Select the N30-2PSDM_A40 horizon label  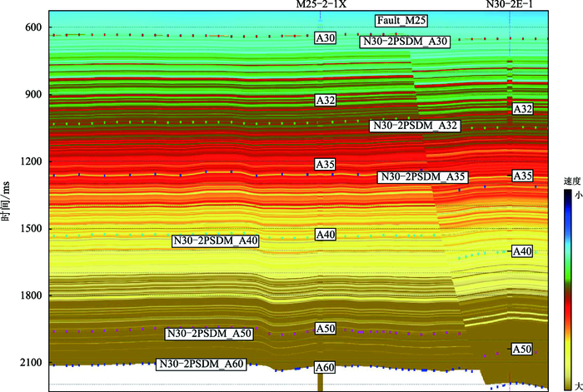217,241
